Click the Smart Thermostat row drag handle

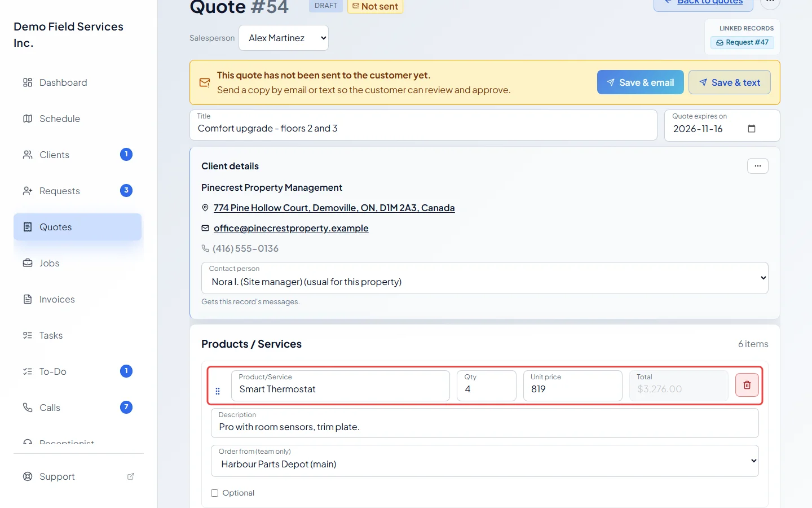(x=218, y=391)
